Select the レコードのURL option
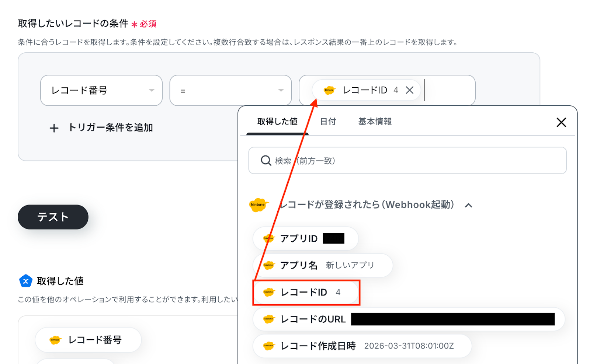Screen dimensions: 590x364 pyautogui.click(x=409, y=319)
